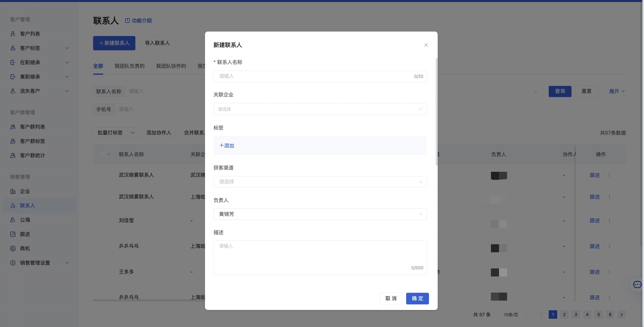Click the 离职继承 sidebar icon
644x327 pixels.
pos(13,77)
